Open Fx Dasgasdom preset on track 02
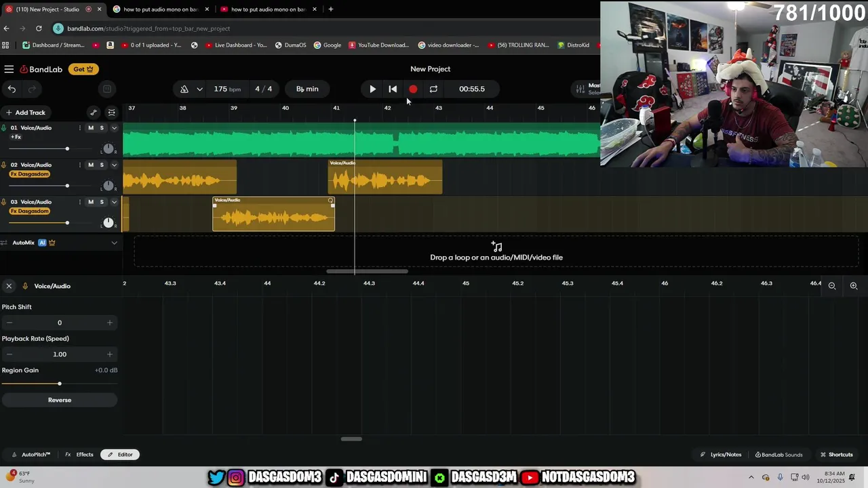The height and width of the screenshot is (488, 868). tap(30, 174)
